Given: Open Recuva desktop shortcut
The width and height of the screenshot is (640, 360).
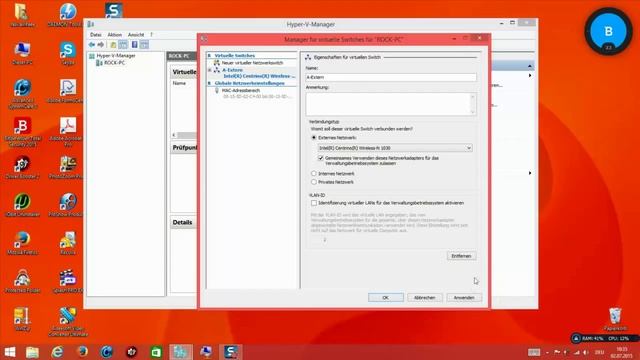Looking at the screenshot, I should pyautogui.click(x=68, y=243).
